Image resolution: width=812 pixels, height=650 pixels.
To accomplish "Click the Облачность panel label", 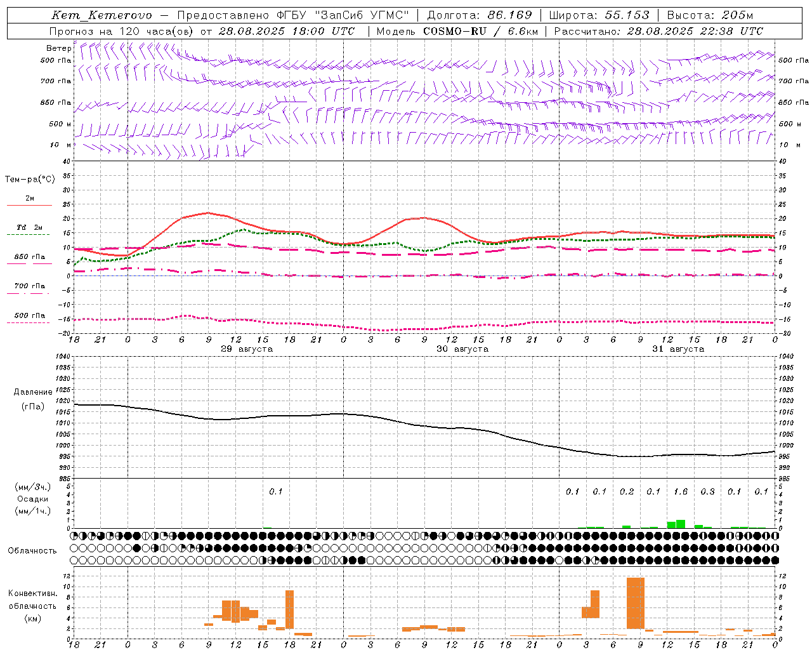I will 32,550.
